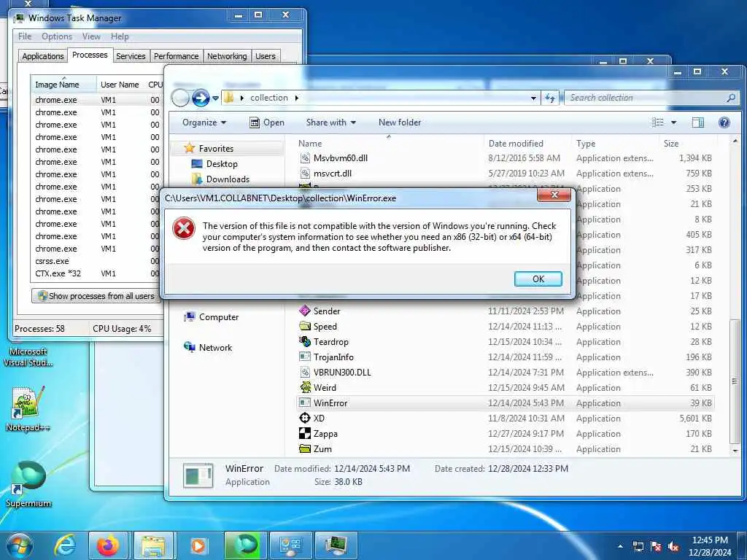Select the Zappa application icon
The image size is (747, 560).
coord(305,433)
